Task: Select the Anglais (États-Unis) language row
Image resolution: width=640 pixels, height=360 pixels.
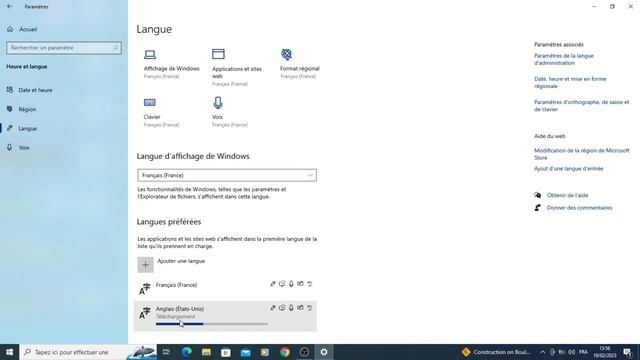Action: [225, 316]
